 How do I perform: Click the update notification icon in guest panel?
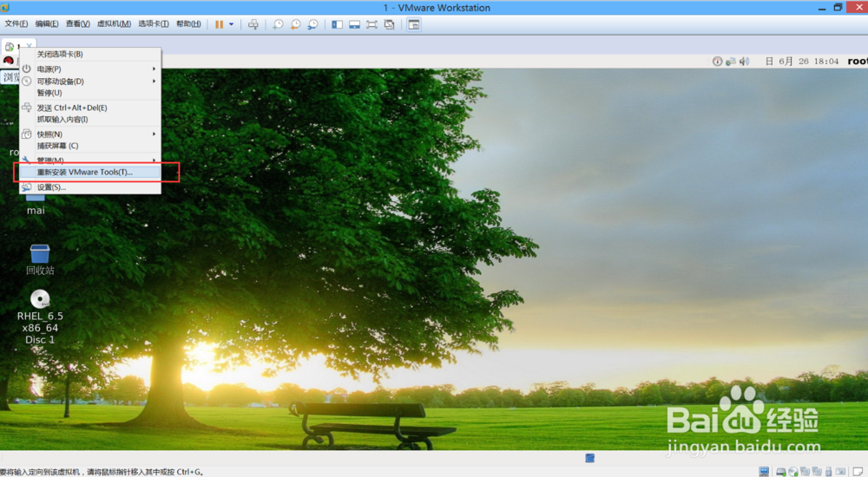(718, 62)
